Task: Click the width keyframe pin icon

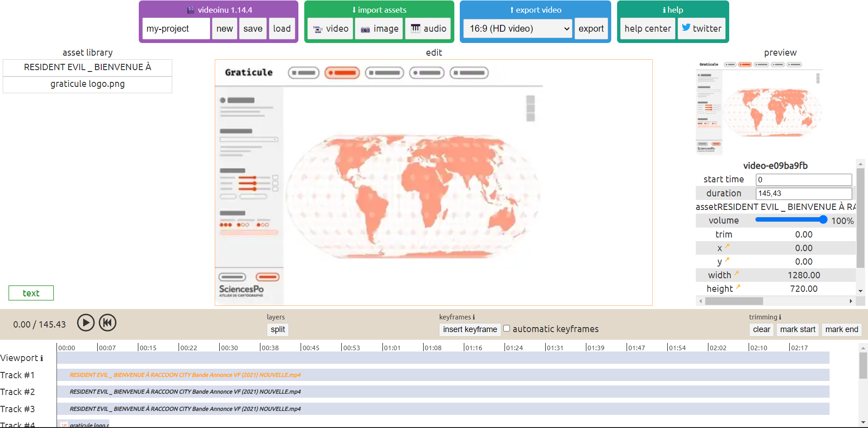Action: 736,273
